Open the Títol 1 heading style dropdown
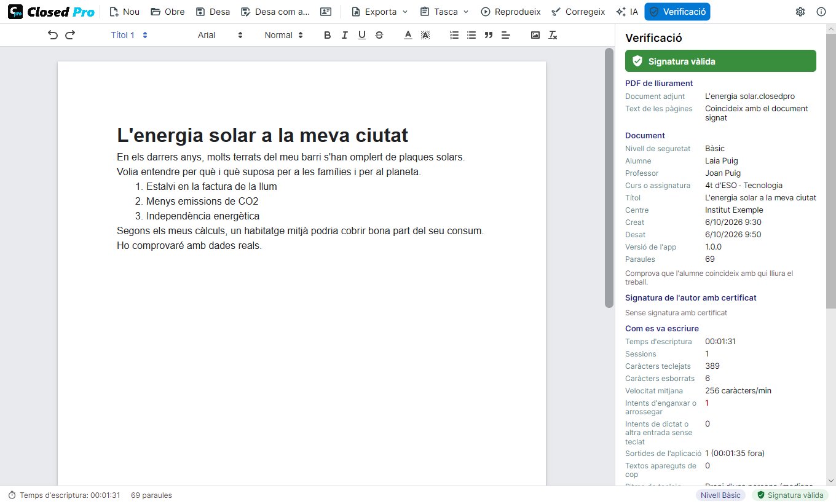Screen dimensions: 836x504 [129, 35]
